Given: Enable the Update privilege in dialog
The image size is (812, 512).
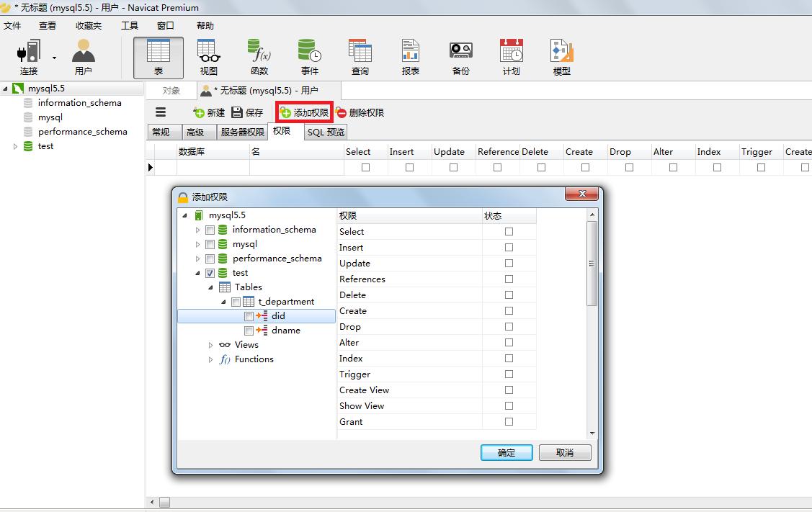Looking at the screenshot, I should coord(509,263).
